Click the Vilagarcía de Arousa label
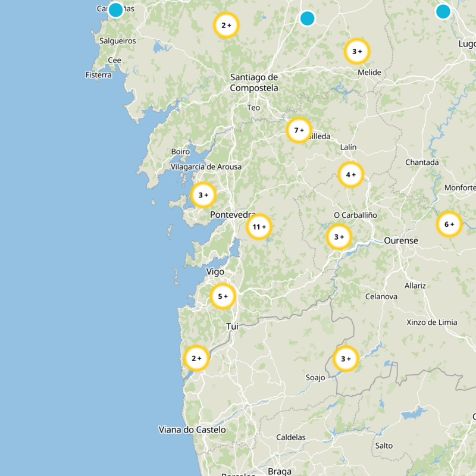 click(x=206, y=167)
